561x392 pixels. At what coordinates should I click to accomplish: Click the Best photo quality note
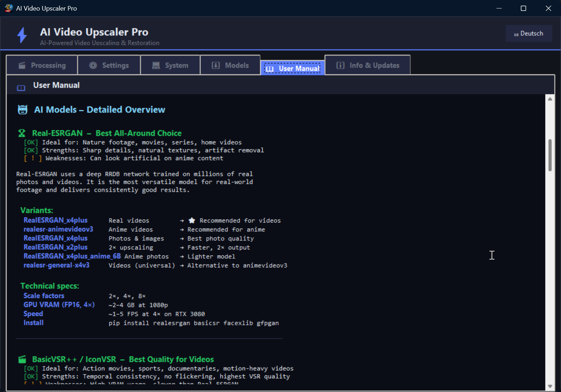221,238
